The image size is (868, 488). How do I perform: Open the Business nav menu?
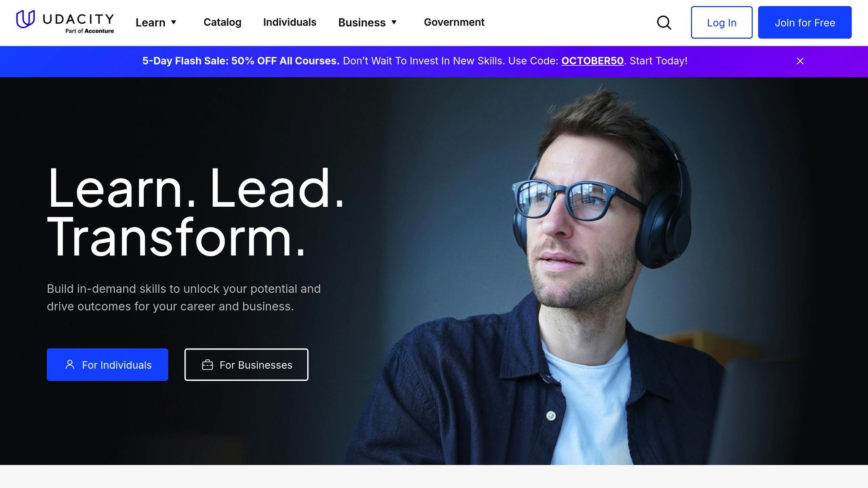point(367,22)
